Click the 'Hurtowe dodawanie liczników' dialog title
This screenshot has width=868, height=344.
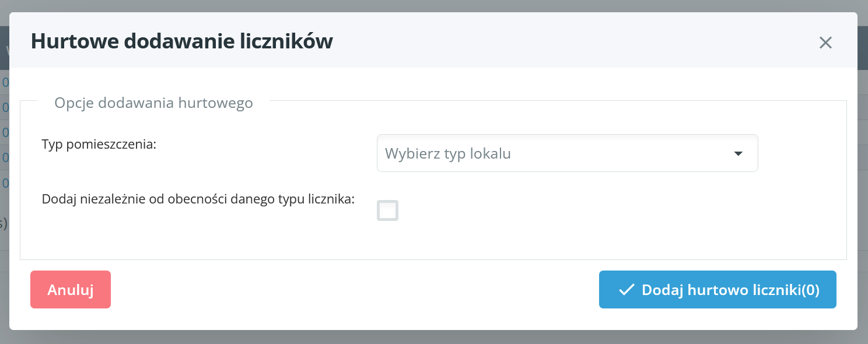click(181, 42)
